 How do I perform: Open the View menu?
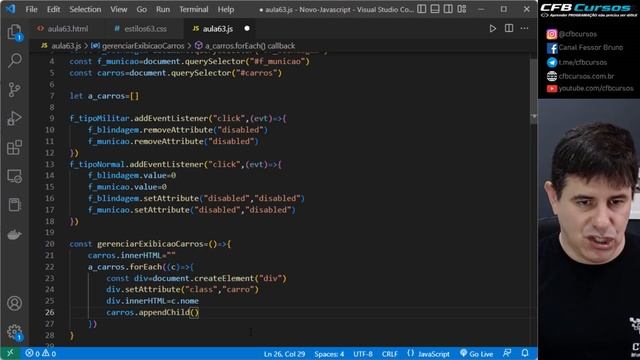click(x=119, y=9)
